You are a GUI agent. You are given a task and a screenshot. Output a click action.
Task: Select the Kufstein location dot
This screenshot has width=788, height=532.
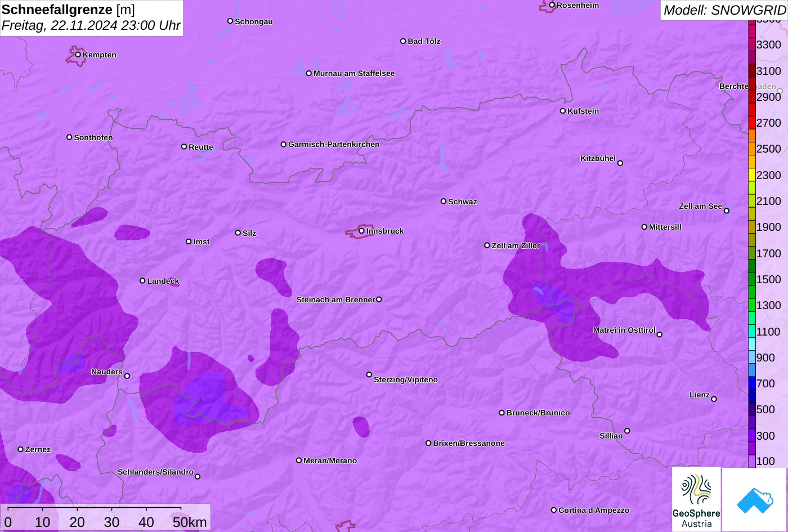[563, 111]
